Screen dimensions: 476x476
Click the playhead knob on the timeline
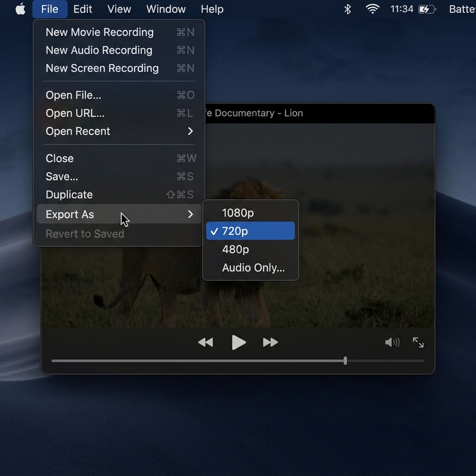click(x=345, y=361)
